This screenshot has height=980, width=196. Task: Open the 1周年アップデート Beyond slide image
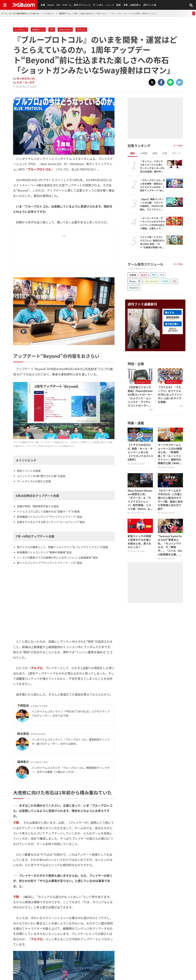coord(64,410)
